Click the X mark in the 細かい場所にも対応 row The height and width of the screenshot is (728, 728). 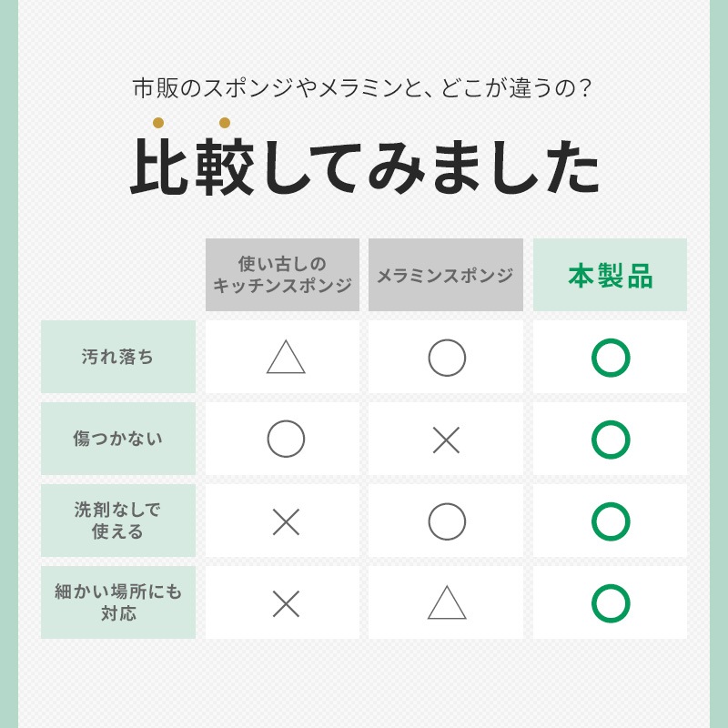(x=286, y=603)
